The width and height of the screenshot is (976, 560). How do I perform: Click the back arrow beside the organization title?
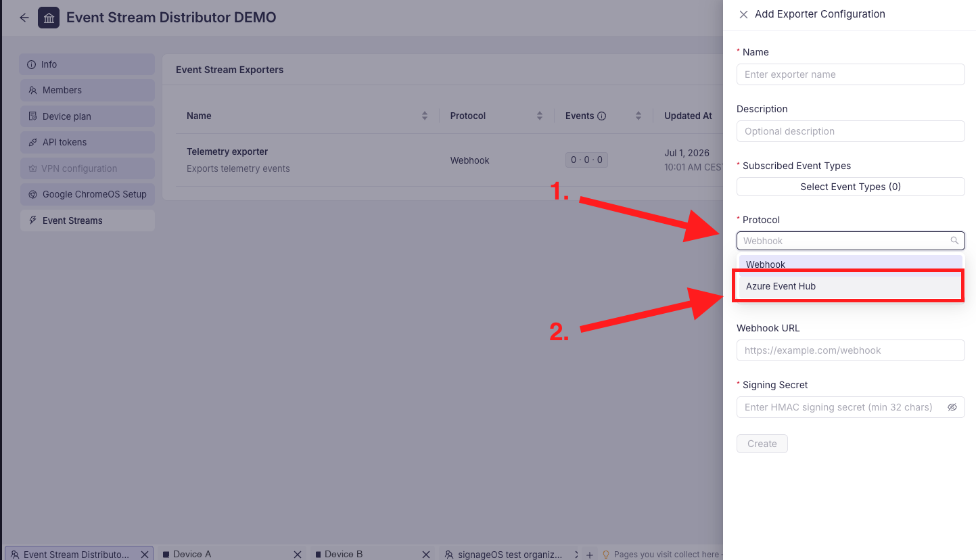click(24, 18)
